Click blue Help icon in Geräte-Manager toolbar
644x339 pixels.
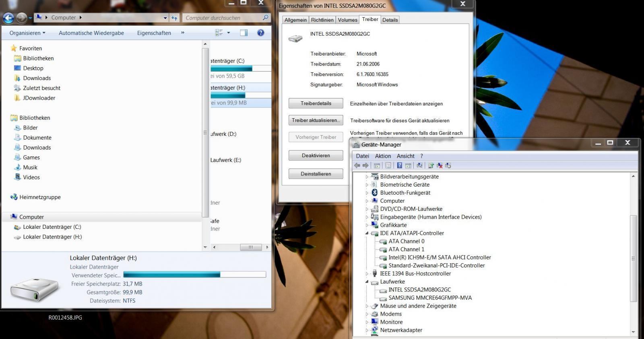[x=399, y=165]
